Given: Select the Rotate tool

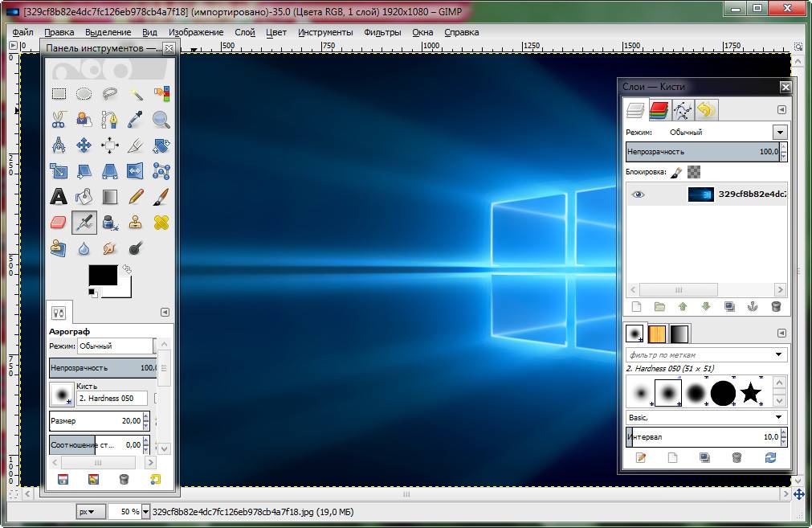Looking at the screenshot, I should click(x=161, y=145).
